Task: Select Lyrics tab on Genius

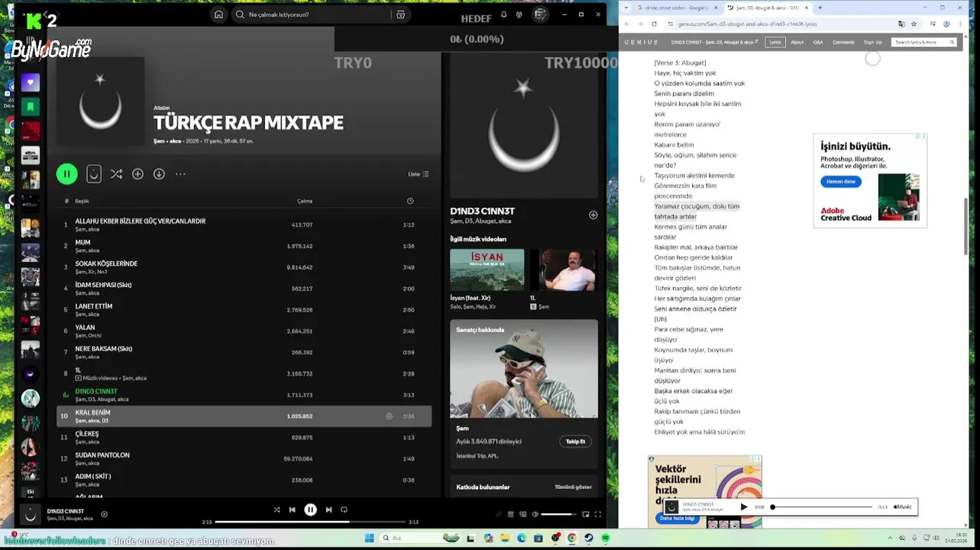Action: click(x=775, y=42)
